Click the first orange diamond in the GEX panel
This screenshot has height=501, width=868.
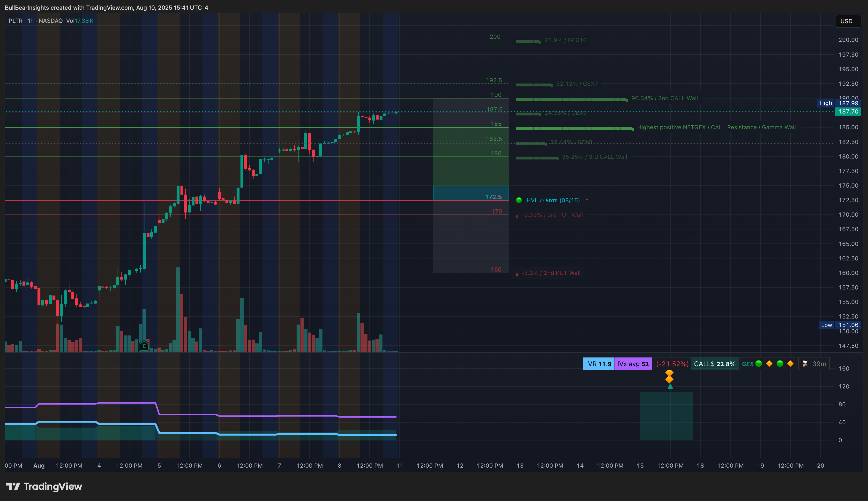pos(769,364)
